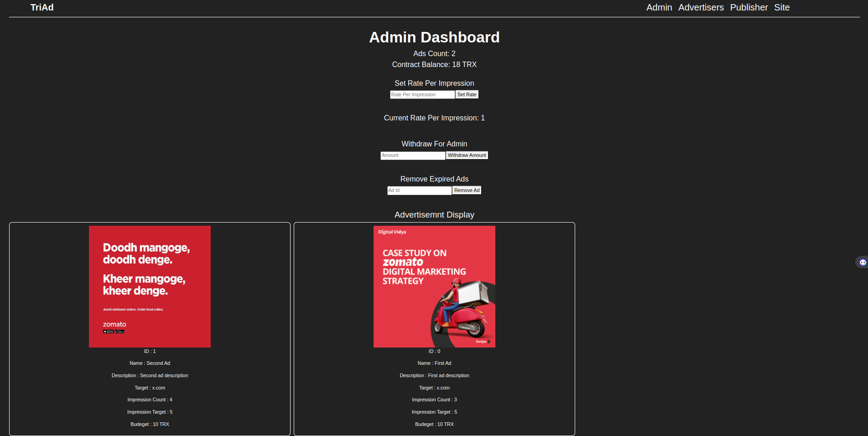Open the Admin navigation link
Viewport: 868px width, 436px height.
click(x=659, y=7)
